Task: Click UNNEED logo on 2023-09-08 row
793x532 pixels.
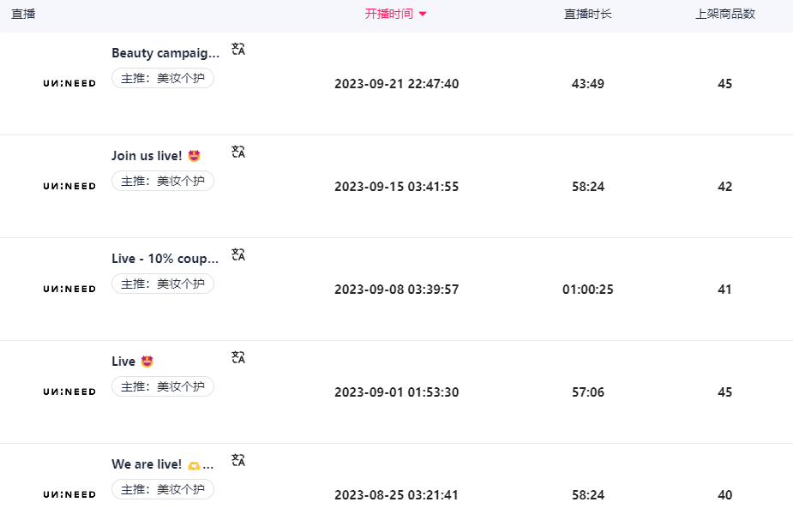Action: pos(69,289)
